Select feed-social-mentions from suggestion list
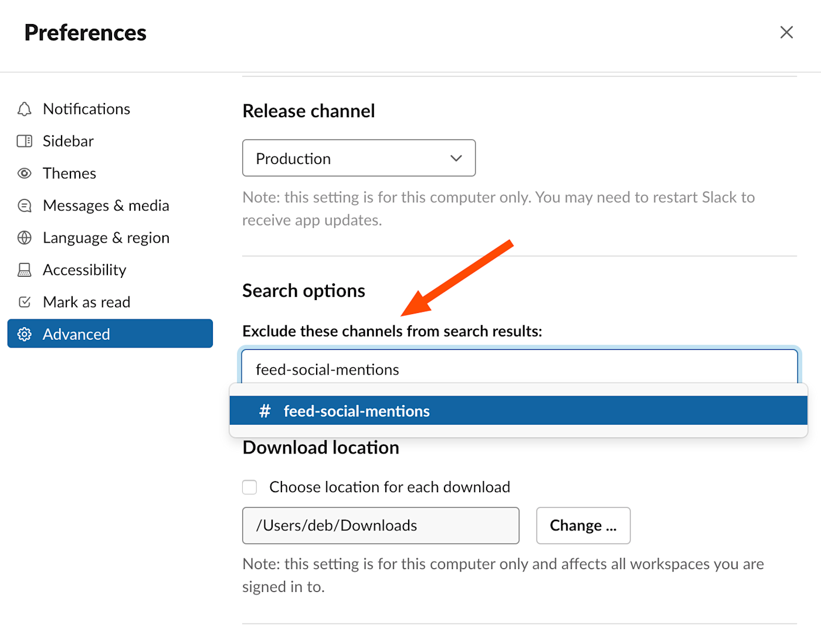 (x=518, y=411)
